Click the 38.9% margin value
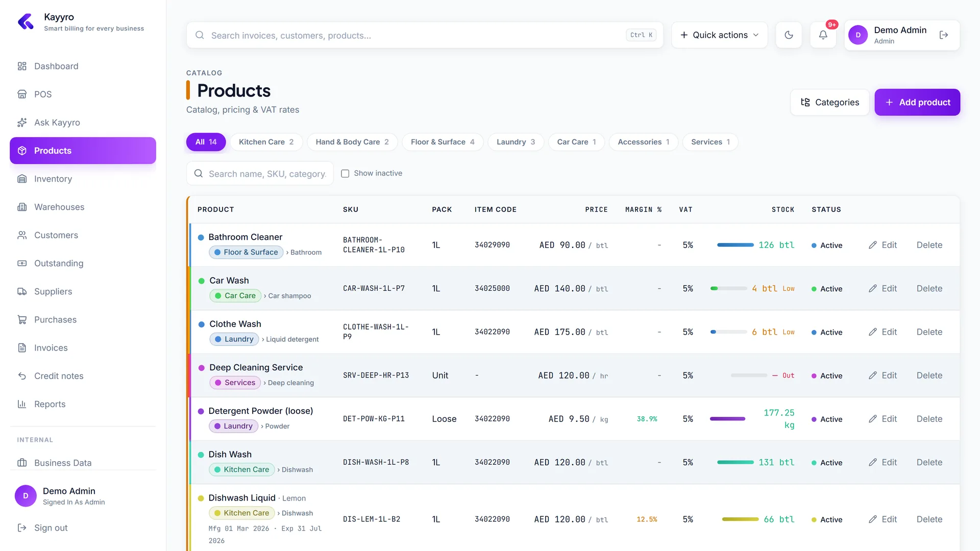Screen dimensions: 980x551 click(647, 419)
